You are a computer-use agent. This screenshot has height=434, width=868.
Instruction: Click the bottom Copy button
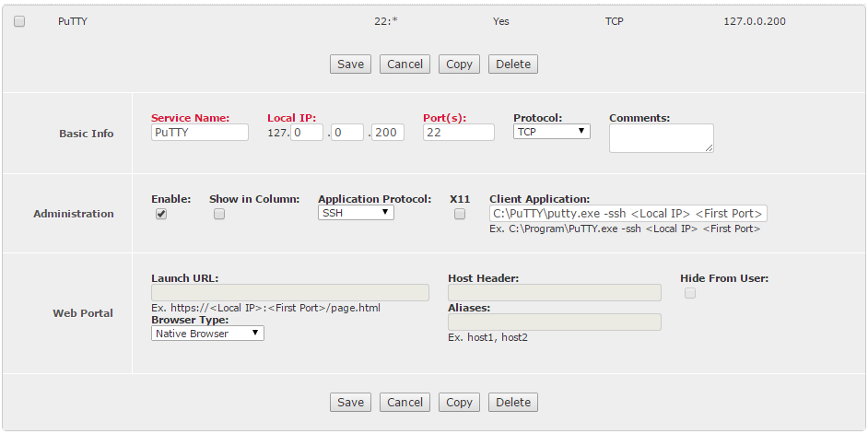click(x=459, y=402)
